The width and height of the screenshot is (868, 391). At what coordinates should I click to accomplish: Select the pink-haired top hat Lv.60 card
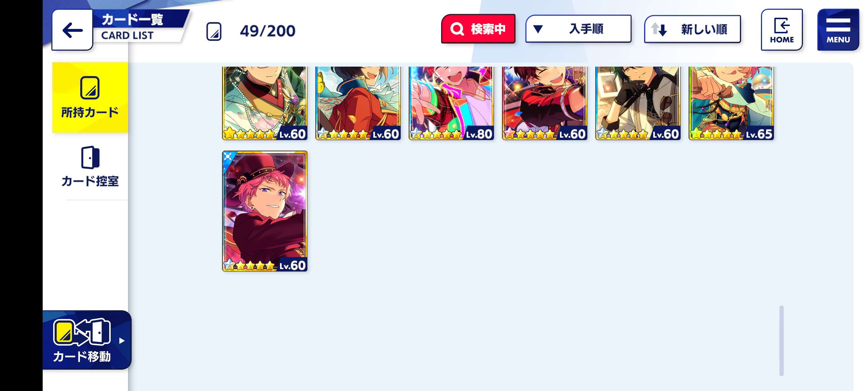point(265,211)
